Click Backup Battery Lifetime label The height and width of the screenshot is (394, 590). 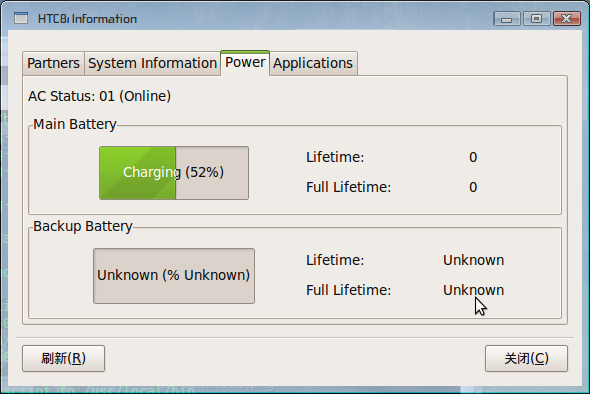(335, 260)
